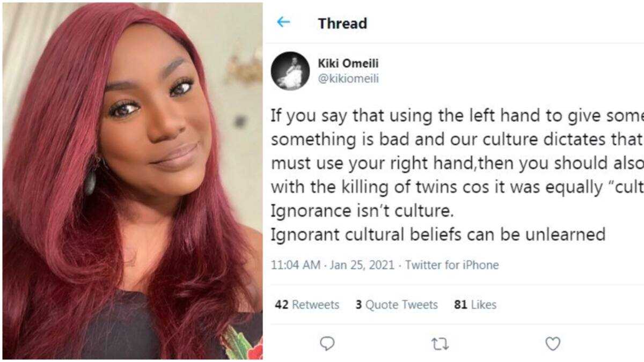The height and width of the screenshot is (362, 644).
Task: Select the 'must use your right hand' line
Action: pyautogui.click(x=457, y=164)
